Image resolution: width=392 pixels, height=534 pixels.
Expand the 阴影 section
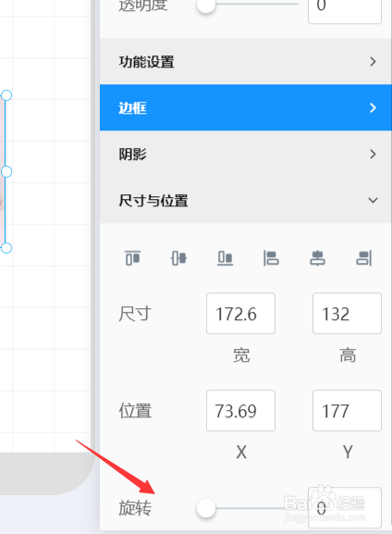(x=246, y=154)
